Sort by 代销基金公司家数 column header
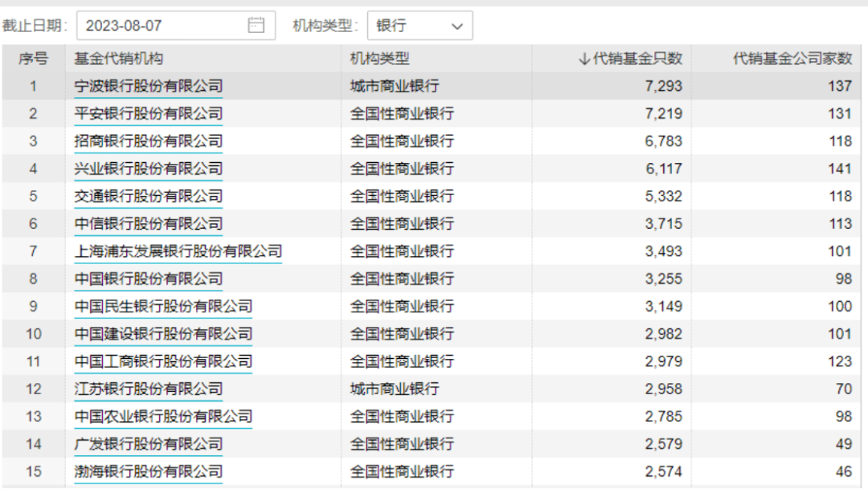 tap(792, 59)
